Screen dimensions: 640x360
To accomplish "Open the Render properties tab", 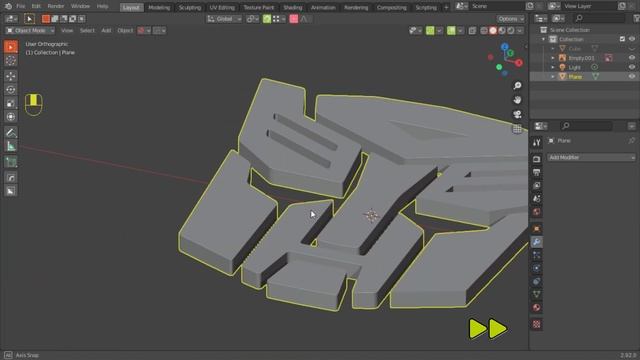I will [x=537, y=159].
